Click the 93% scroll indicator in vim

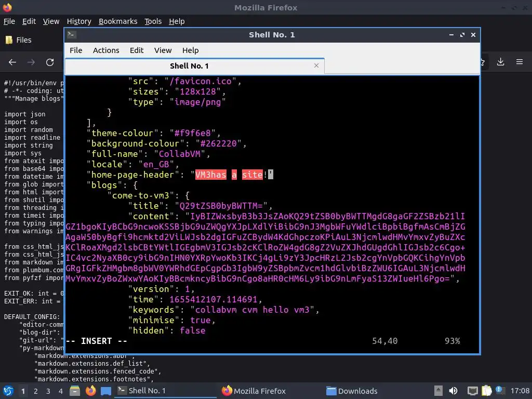click(453, 341)
